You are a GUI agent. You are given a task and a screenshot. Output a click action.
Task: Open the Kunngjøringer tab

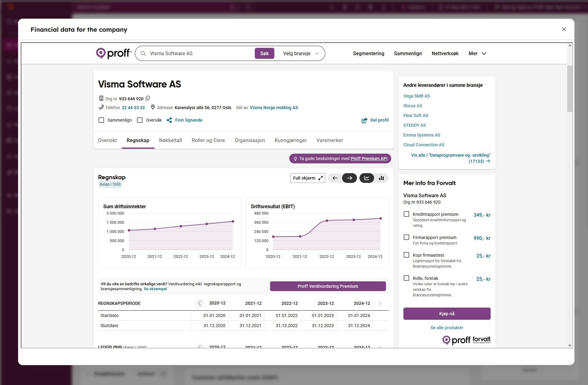(x=291, y=140)
